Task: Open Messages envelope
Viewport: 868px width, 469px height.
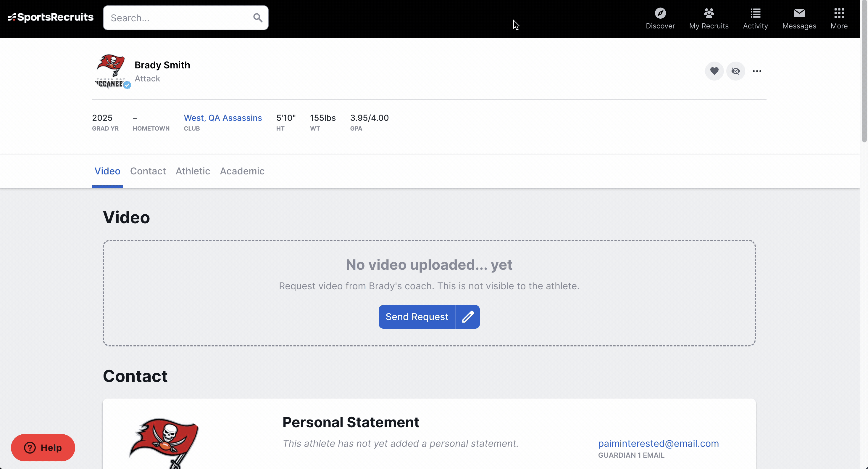Action: pyautogui.click(x=799, y=19)
